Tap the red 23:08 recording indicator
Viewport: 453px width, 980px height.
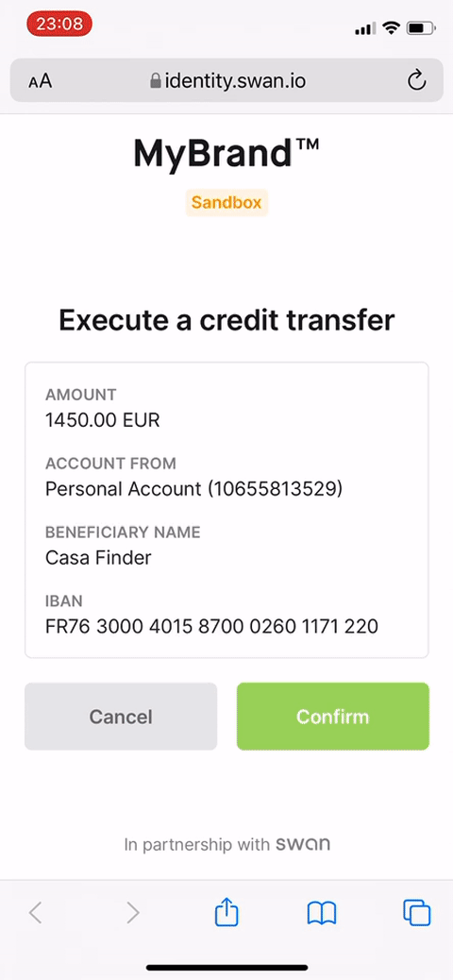[59, 25]
